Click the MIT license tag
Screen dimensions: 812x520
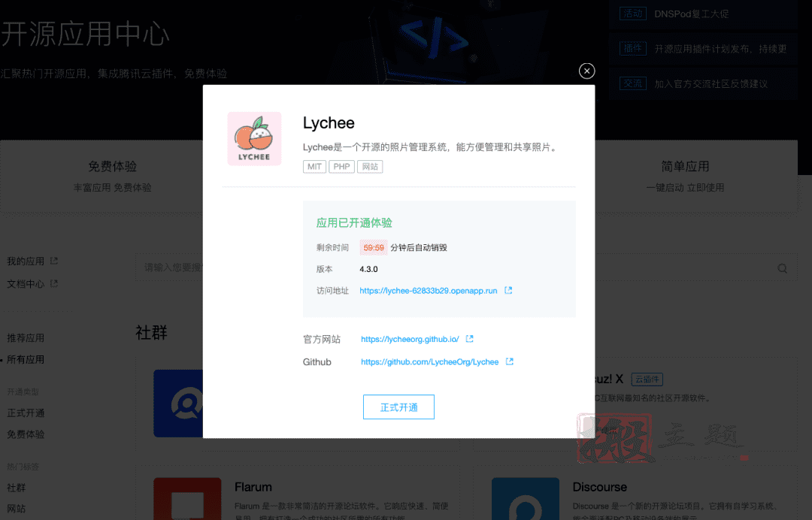[314, 167]
